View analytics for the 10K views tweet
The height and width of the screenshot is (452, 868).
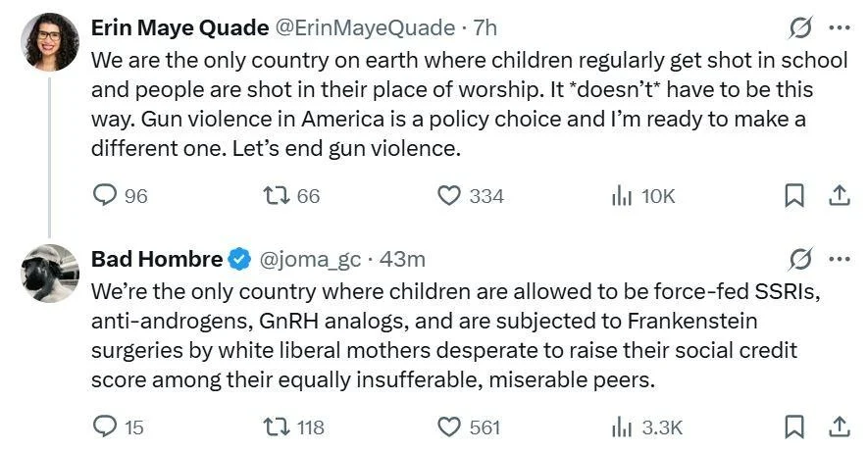621,196
